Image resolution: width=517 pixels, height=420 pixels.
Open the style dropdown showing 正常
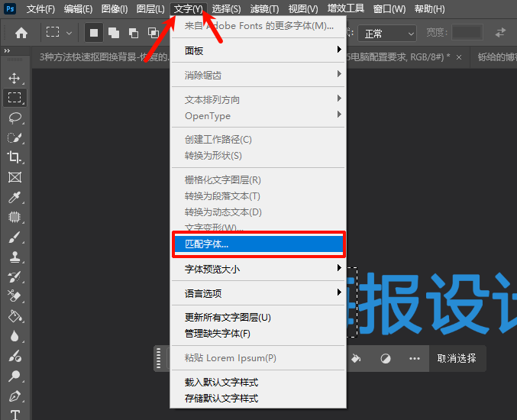pyautogui.click(x=387, y=34)
